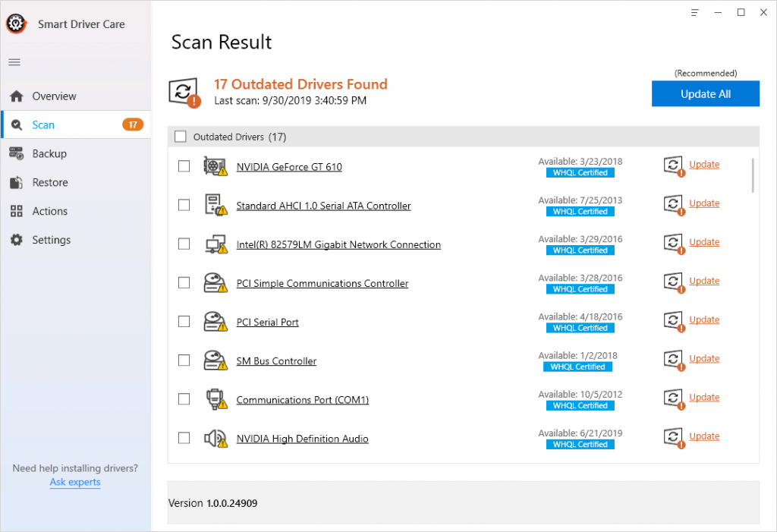Viewport: 777px width, 532px height.
Task: Click the orange 17 badge on Scan
Action: (133, 125)
